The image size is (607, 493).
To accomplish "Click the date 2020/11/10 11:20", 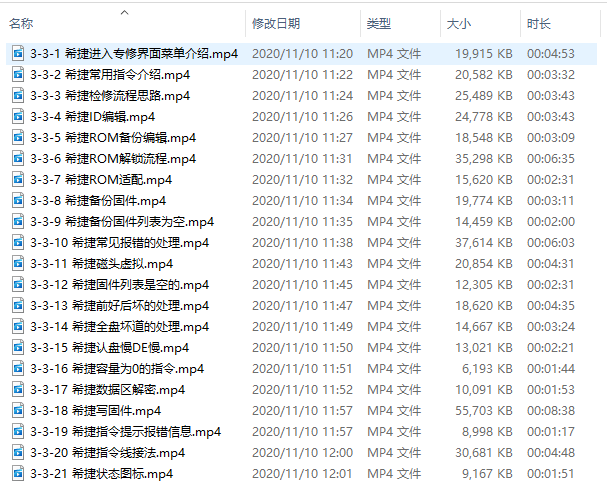I will click(302, 53).
